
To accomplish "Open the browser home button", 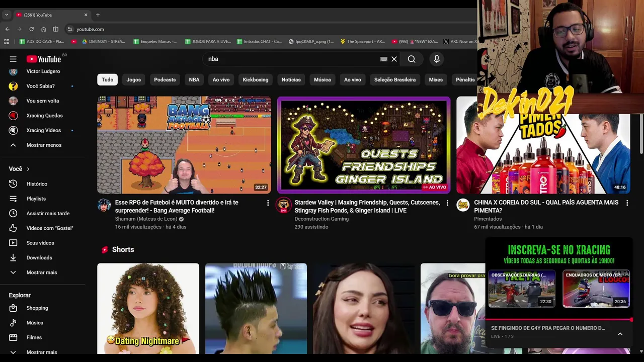I will point(43,29).
